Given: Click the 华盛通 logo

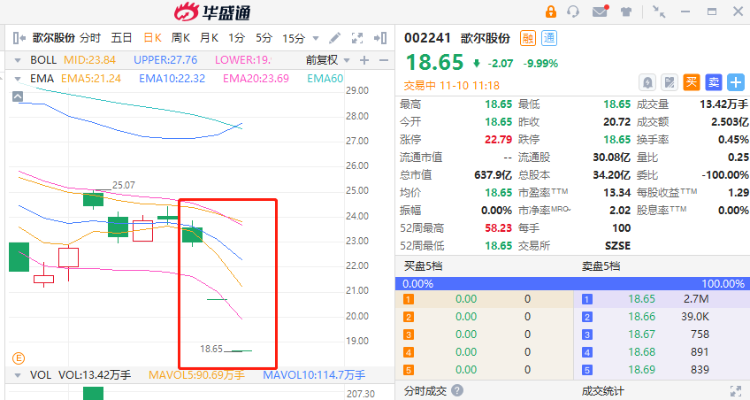Looking at the screenshot, I should (x=212, y=12).
